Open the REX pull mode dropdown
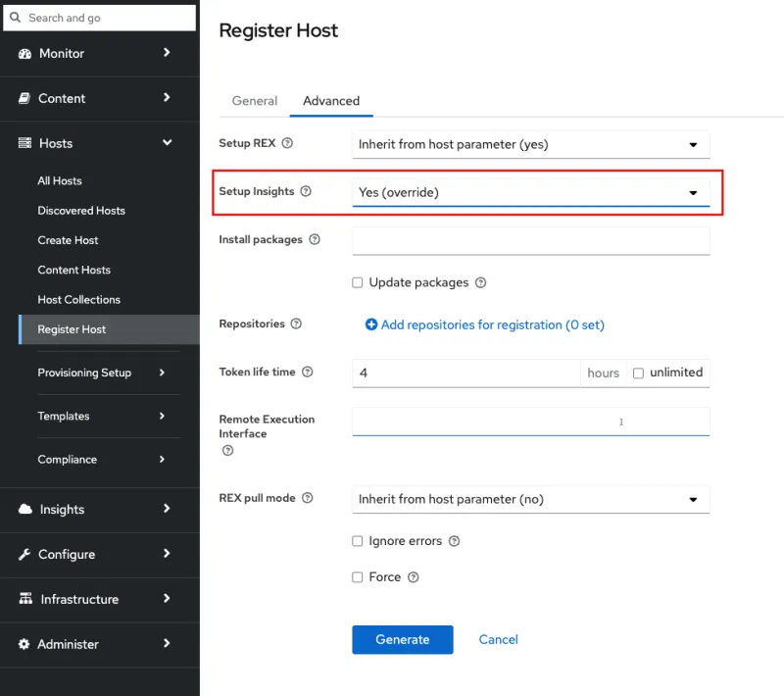 (530, 499)
